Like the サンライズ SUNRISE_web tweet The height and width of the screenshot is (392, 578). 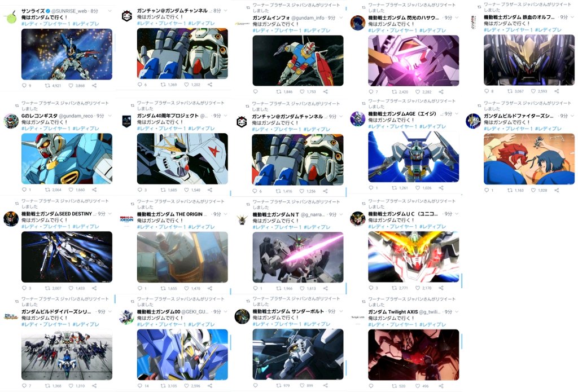click(71, 86)
